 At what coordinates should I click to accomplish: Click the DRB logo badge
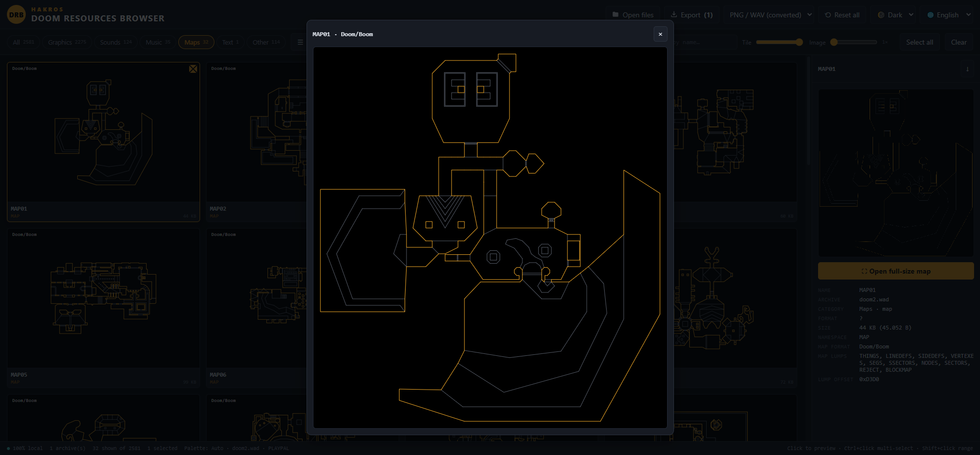(x=16, y=15)
